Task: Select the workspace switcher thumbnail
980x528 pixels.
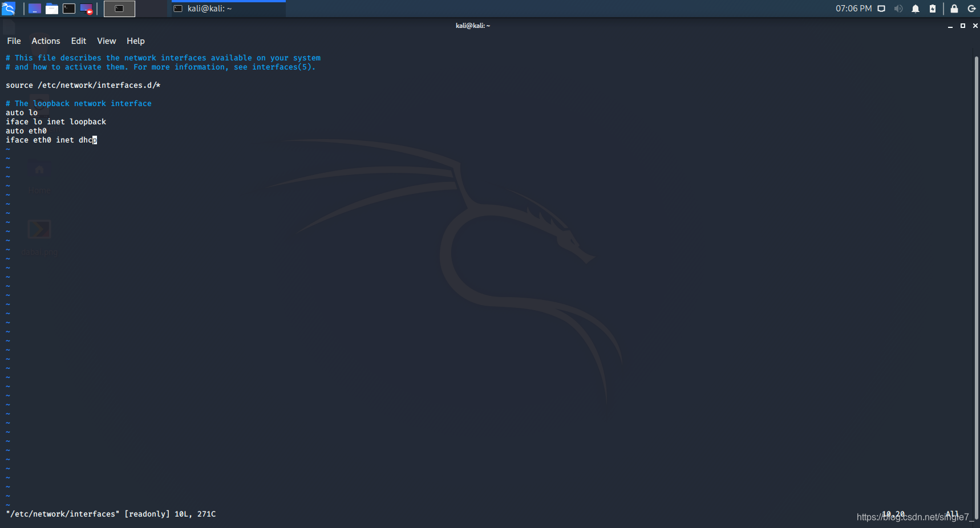Action: [x=119, y=9]
